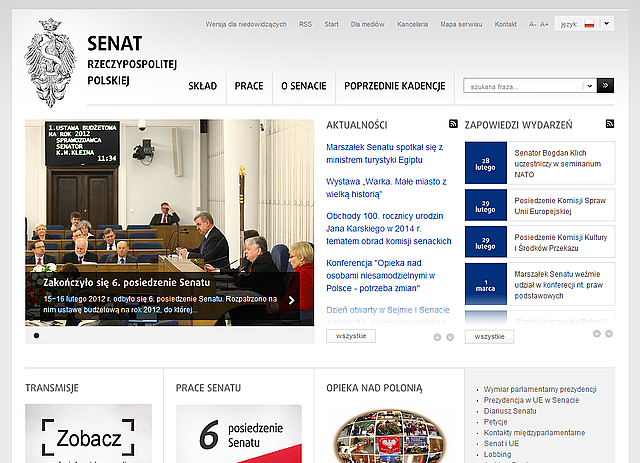
Task: Open Wersja dla niedowidzących link
Action: click(246, 24)
